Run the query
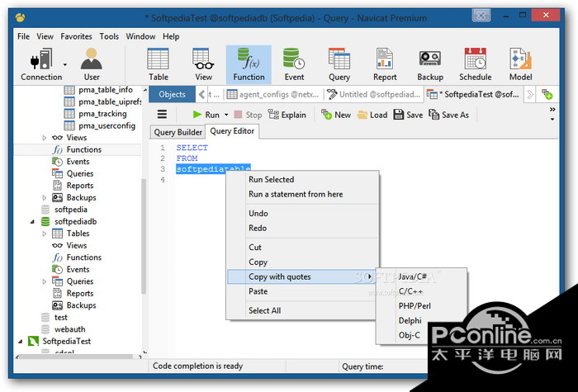The height and width of the screenshot is (392, 578). tap(206, 115)
